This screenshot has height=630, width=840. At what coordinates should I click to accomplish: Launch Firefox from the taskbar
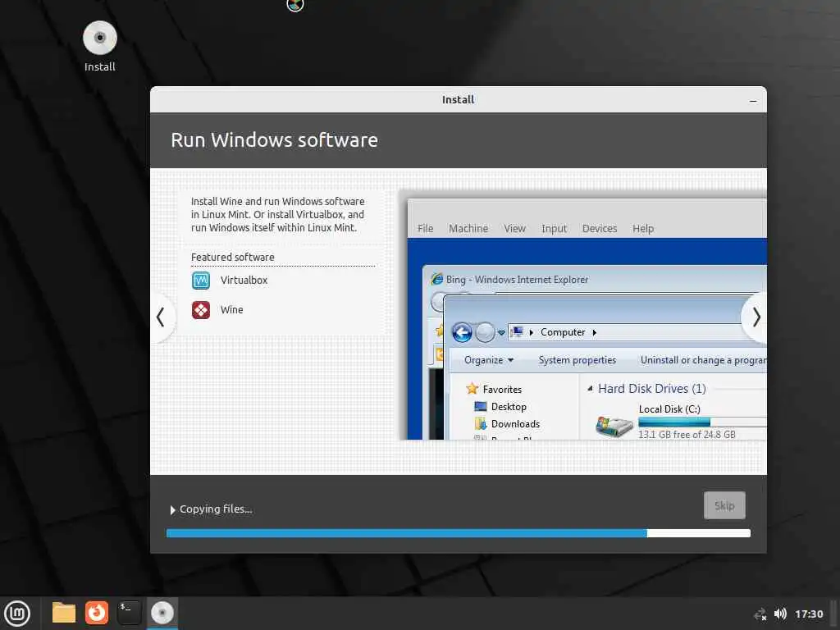[97, 613]
